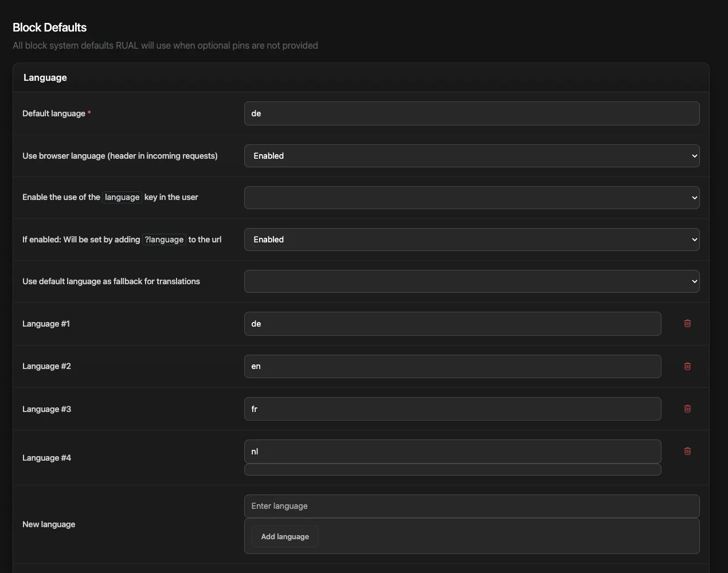Click the Language section header
The image size is (728, 573).
coord(45,77)
